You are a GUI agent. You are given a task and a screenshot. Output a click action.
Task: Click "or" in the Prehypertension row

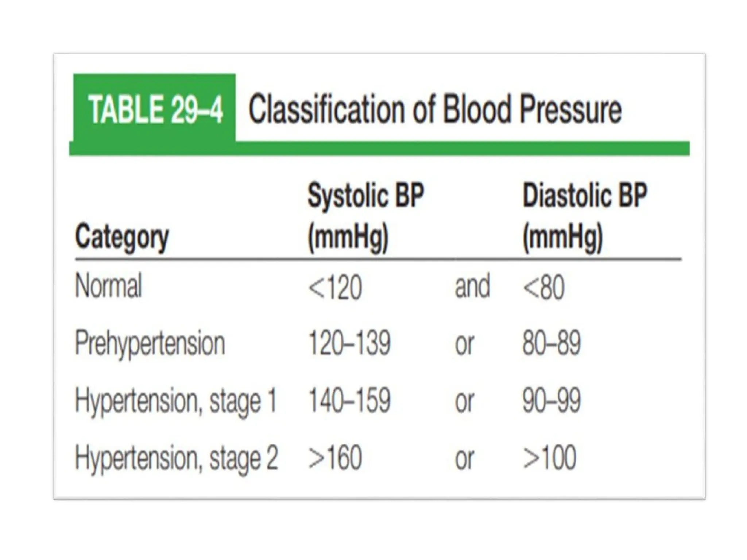tap(464, 344)
